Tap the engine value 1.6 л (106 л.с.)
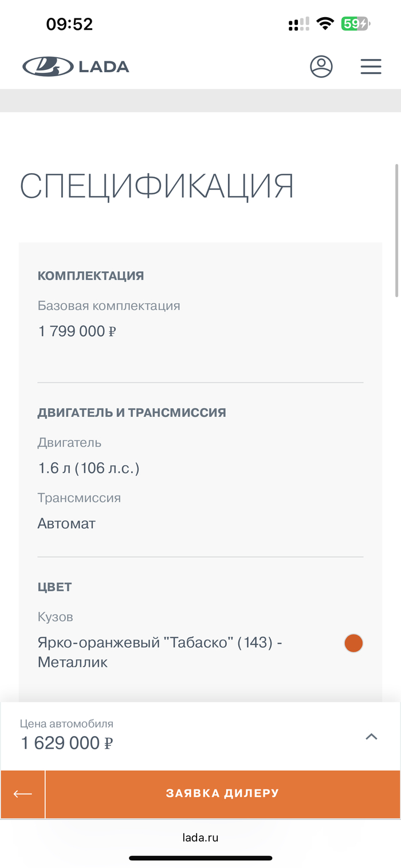Image resolution: width=401 pixels, height=868 pixels. 89,468
